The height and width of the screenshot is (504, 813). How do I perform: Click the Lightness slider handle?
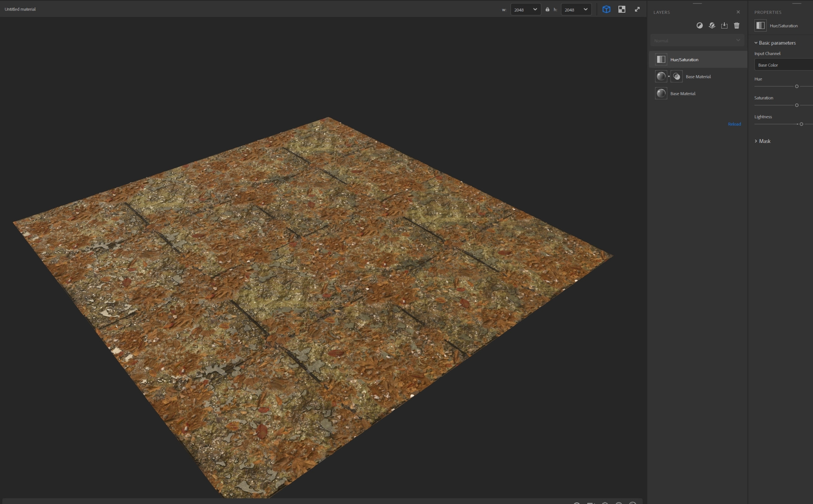click(x=801, y=124)
